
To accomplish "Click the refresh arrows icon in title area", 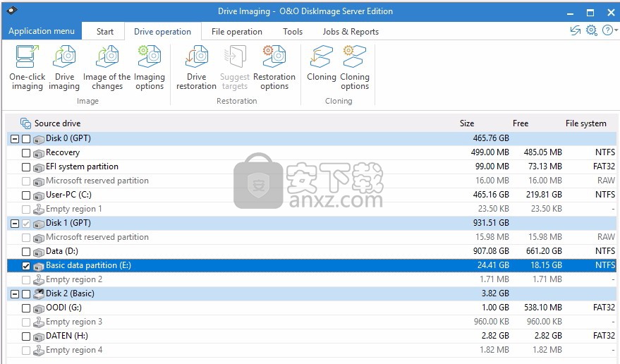I will [576, 30].
